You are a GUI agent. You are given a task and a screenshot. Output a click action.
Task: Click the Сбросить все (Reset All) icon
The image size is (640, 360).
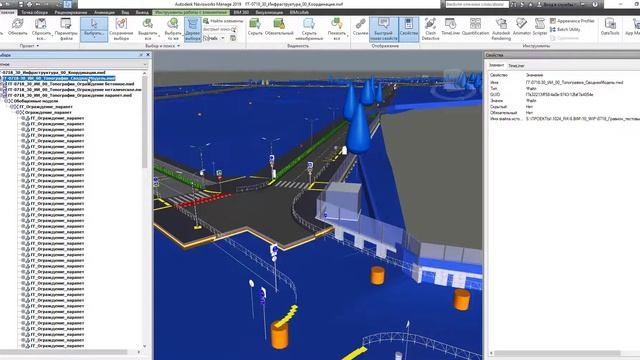tap(41, 29)
